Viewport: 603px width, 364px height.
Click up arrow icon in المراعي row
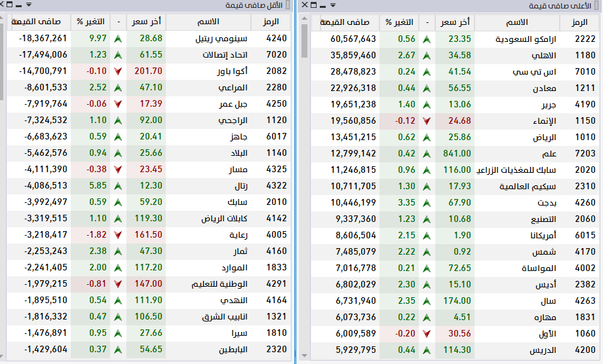118,88
